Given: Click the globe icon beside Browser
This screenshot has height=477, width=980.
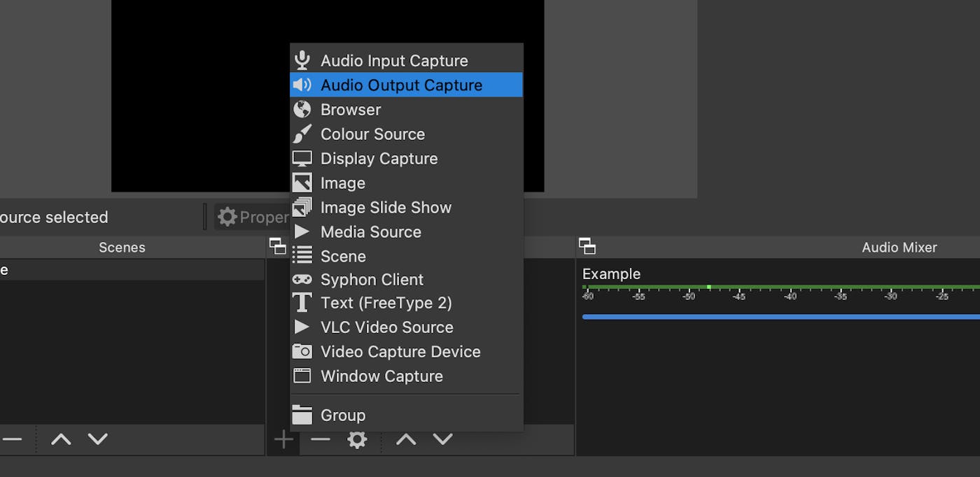Looking at the screenshot, I should tap(302, 110).
